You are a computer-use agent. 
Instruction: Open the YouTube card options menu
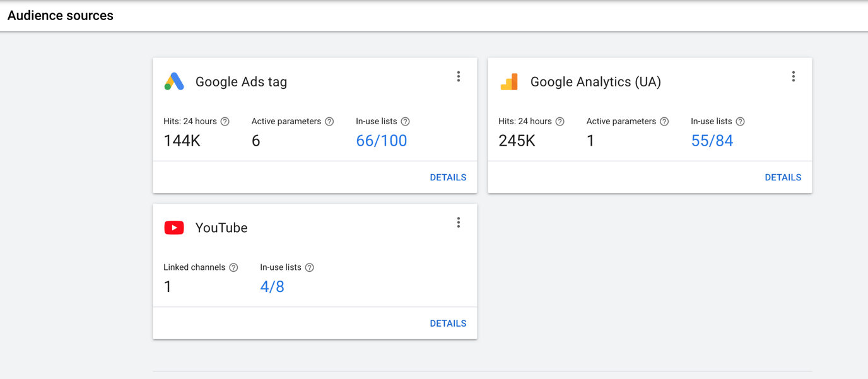click(x=459, y=223)
